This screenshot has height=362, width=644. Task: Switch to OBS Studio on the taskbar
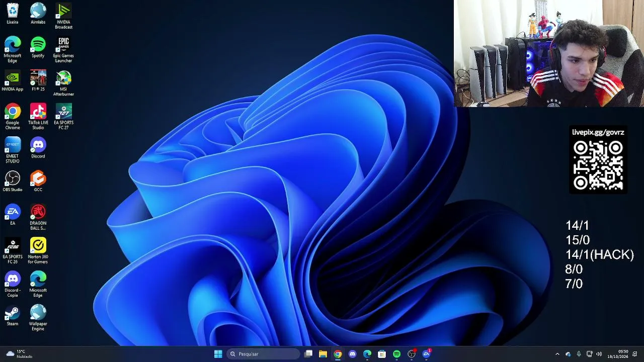click(x=412, y=354)
